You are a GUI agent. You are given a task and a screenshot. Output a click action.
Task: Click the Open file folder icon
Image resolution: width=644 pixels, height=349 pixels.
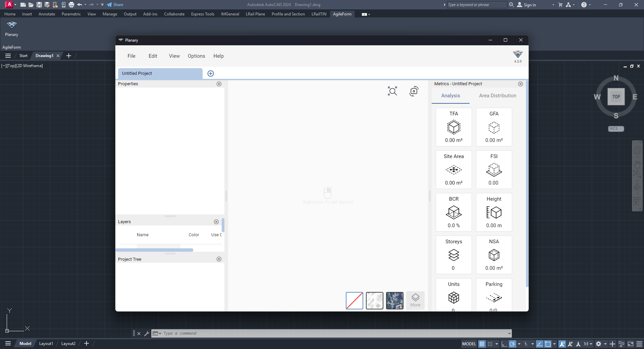pos(31,5)
